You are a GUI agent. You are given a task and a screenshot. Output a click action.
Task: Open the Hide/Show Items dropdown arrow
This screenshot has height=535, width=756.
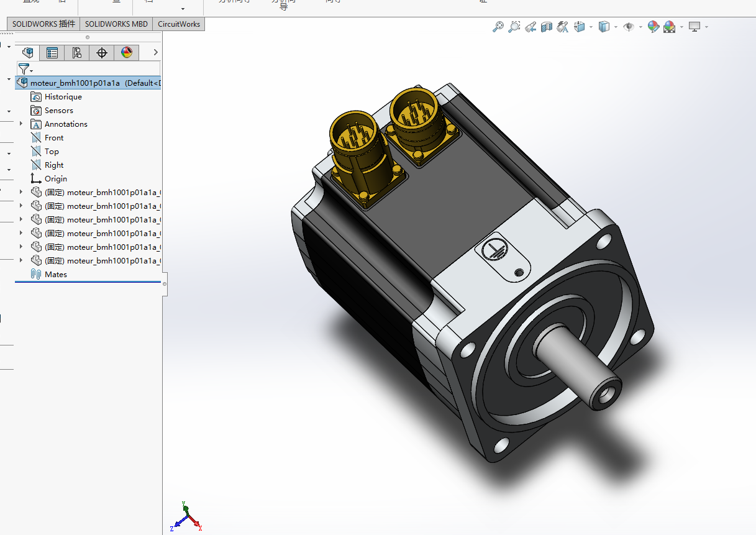coord(640,27)
